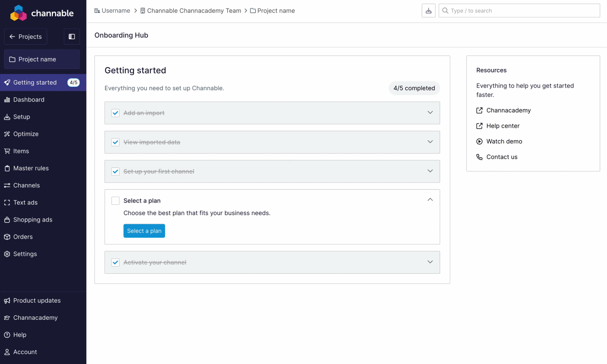
Task: Open Dashboard in the sidebar
Action: tap(43, 100)
